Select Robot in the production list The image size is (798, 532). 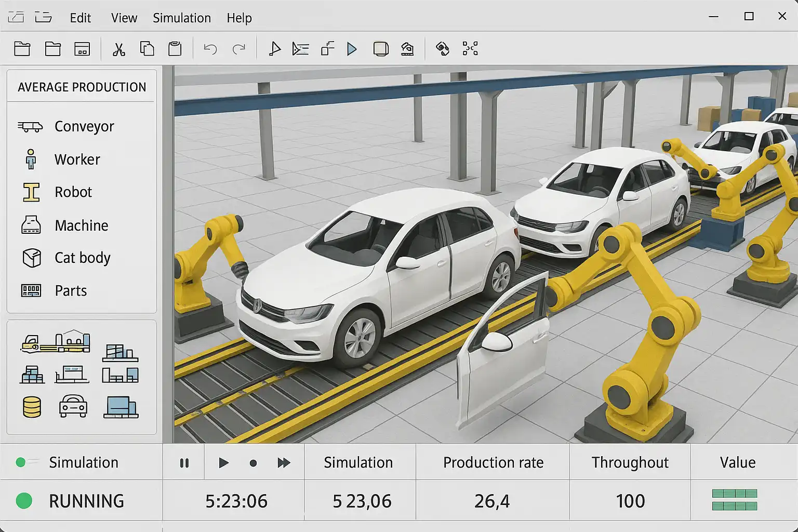click(x=73, y=192)
